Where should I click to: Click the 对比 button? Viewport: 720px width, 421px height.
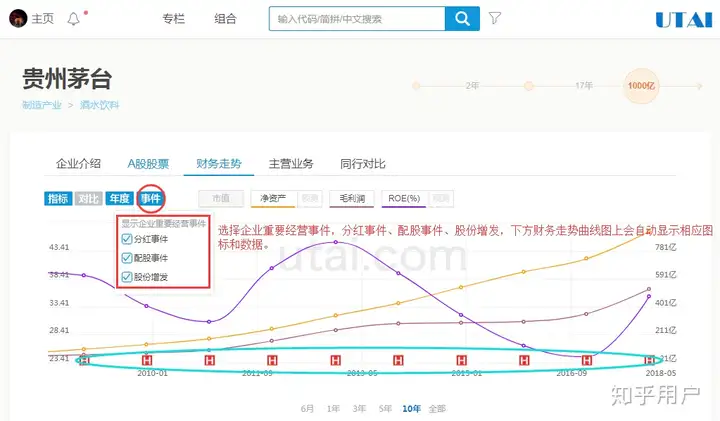[x=89, y=198]
